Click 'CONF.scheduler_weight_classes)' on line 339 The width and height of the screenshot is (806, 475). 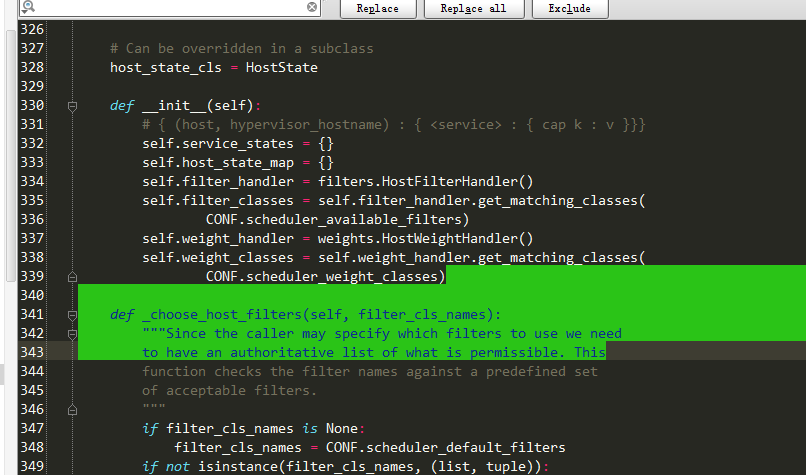pos(325,277)
